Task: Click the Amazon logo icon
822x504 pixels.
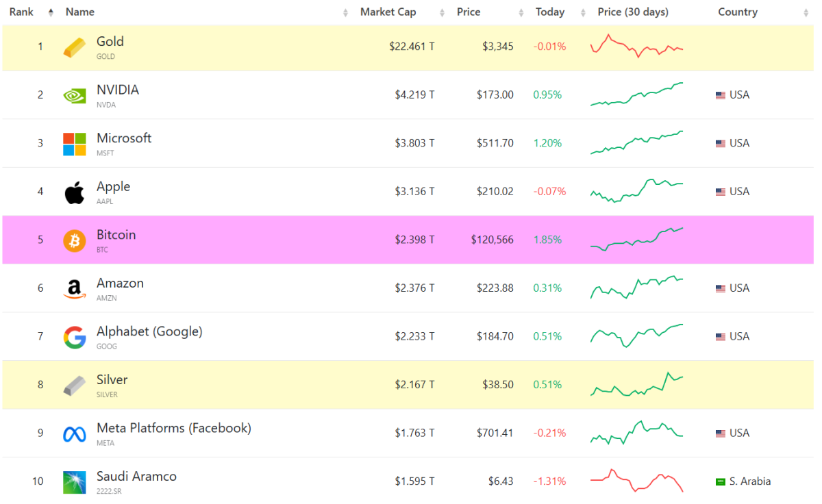Action: click(75, 290)
